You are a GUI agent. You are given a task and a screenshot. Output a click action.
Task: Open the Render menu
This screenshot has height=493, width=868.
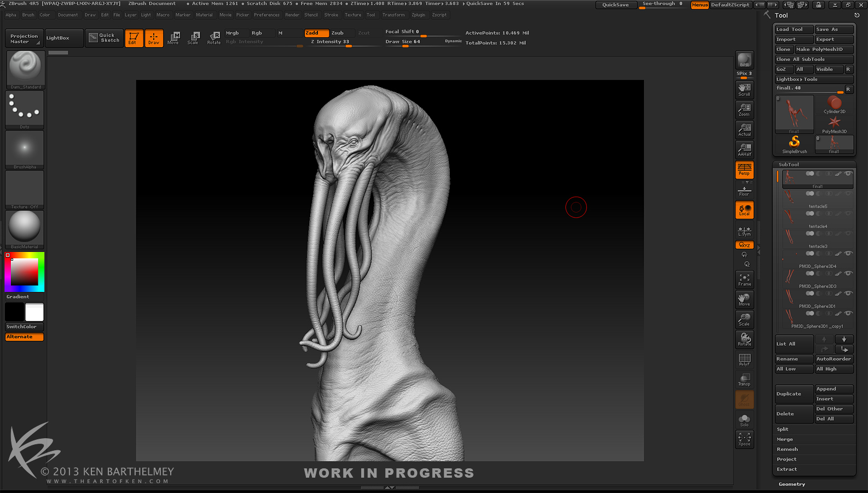point(292,15)
